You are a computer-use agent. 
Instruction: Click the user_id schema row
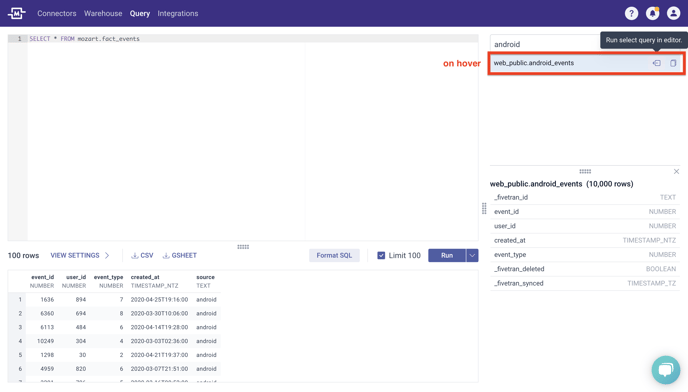coord(585,226)
